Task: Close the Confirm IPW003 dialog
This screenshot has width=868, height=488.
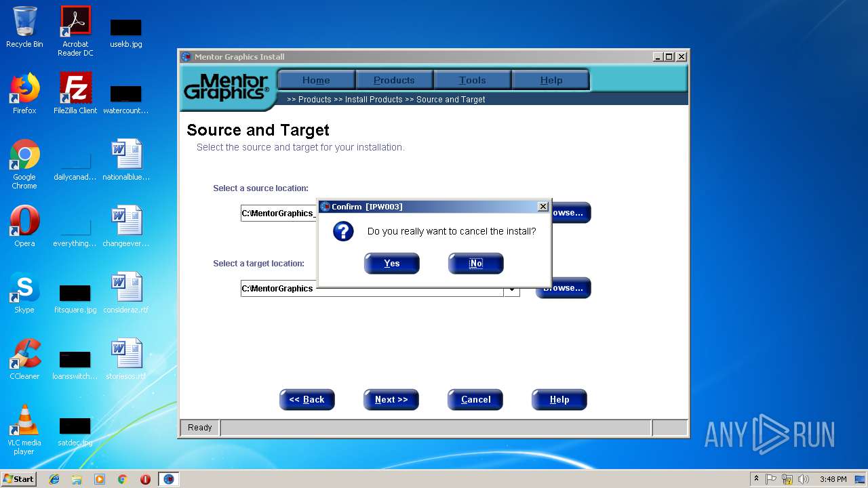Action: click(x=542, y=207)
